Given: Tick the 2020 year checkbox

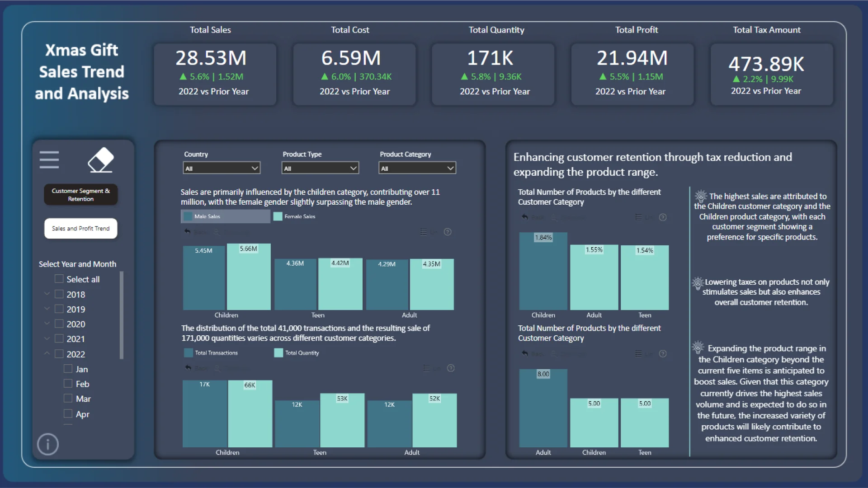Looking at the screenshot, I should [x=59, y=324].
